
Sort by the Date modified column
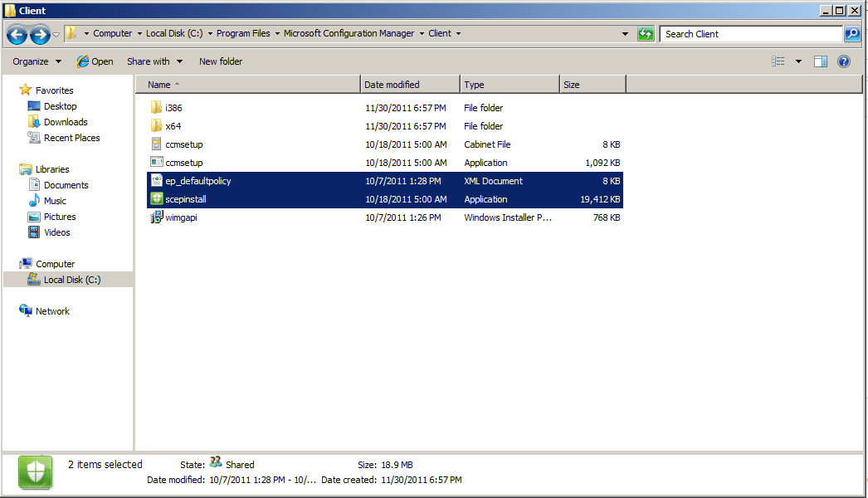click(410, 84)
